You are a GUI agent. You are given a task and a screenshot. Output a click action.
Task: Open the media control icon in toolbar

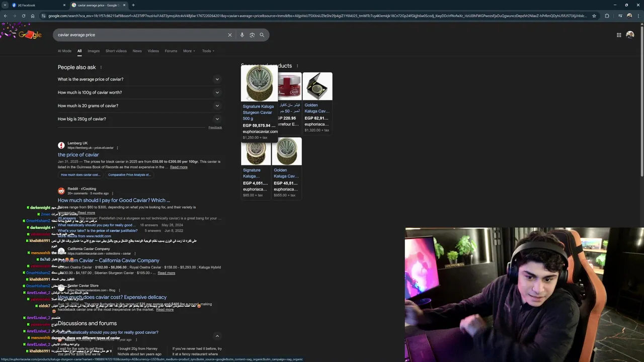pos(620,16)
